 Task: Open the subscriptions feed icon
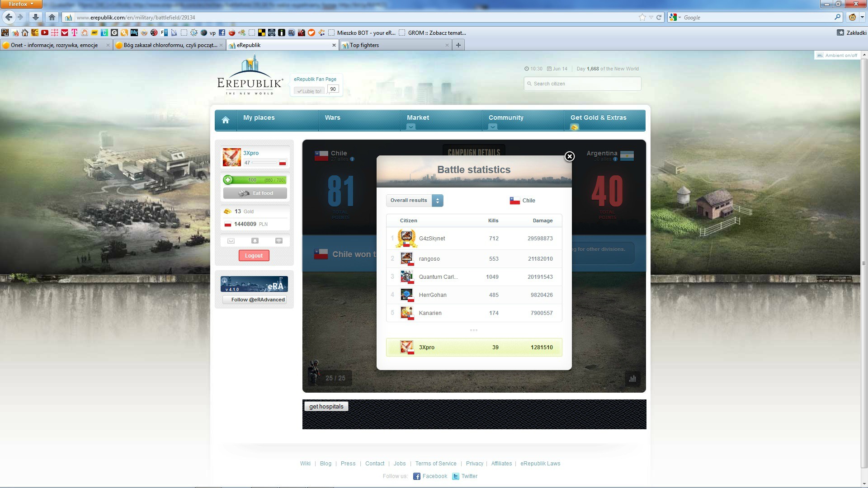(279, 241)
